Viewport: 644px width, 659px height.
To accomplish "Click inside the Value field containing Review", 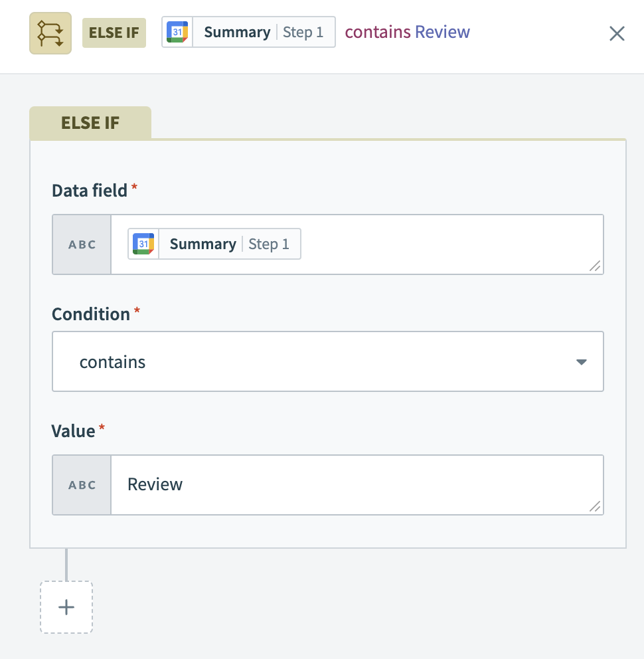I will tap(332, 484).
